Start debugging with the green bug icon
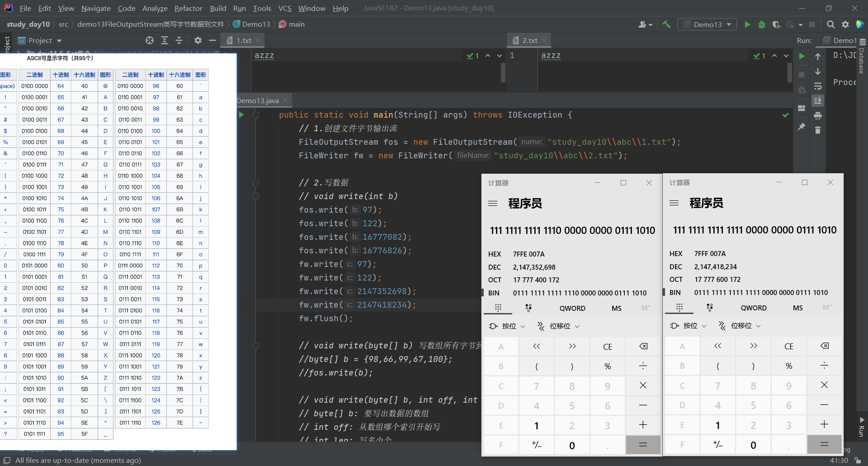 point(762,24)
